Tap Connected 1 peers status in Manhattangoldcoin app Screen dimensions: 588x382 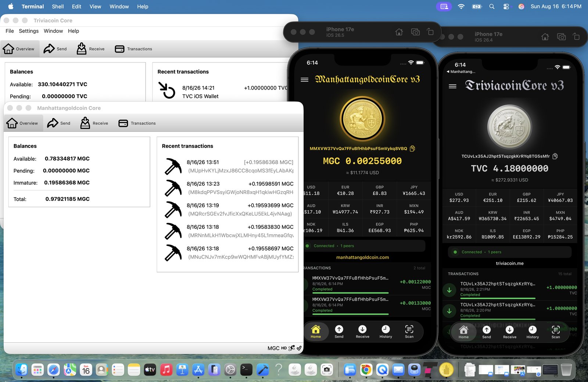pos(365,246)
